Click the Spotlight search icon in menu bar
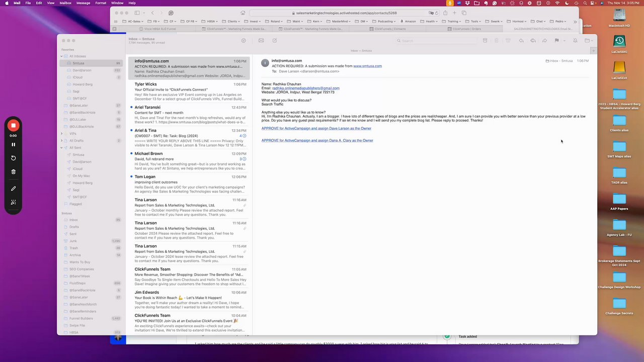The image size is (644, 362). [x=585, y=3]
